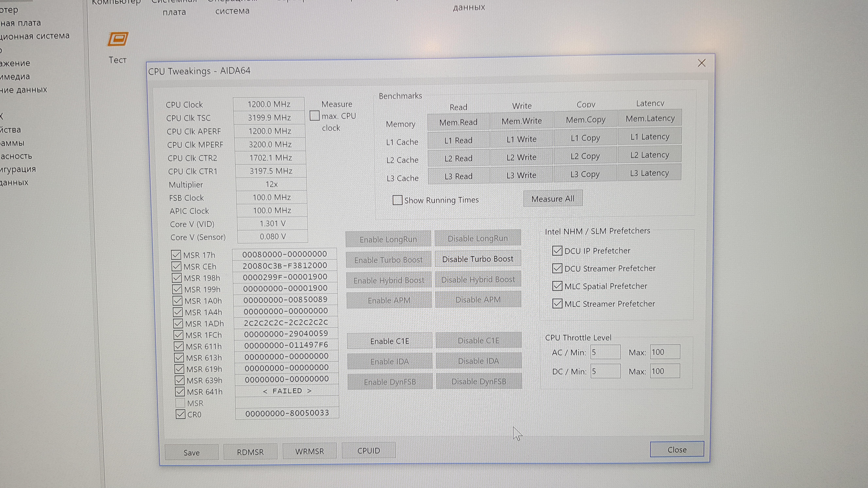Toggle the Measure max. CPU clock checkbox
Image resolution: width=868 pixels, height=488 pixels.
[x=315, y=116]
